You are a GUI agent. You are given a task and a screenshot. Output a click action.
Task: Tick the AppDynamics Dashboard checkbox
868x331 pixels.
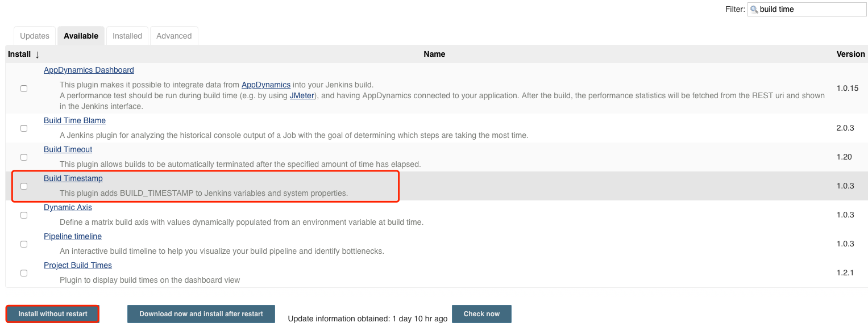pyautogui.click(x=24, y=89)
